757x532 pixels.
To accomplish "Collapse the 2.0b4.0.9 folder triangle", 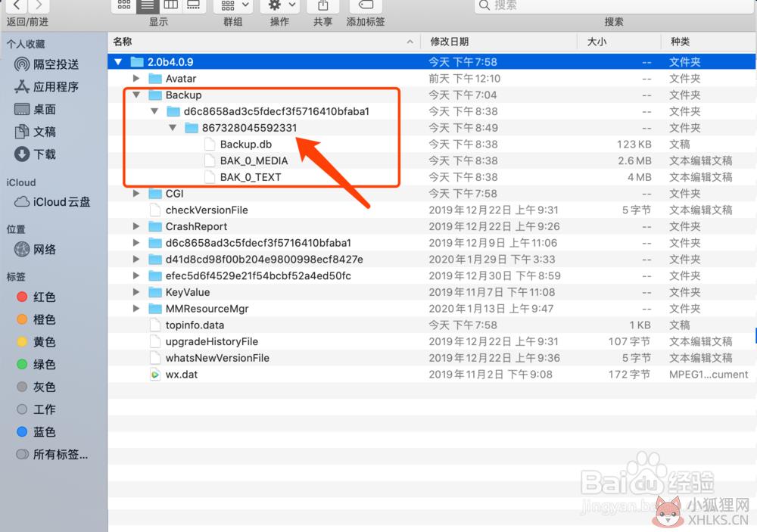I will pyautogui.click(x=118, y=62).
